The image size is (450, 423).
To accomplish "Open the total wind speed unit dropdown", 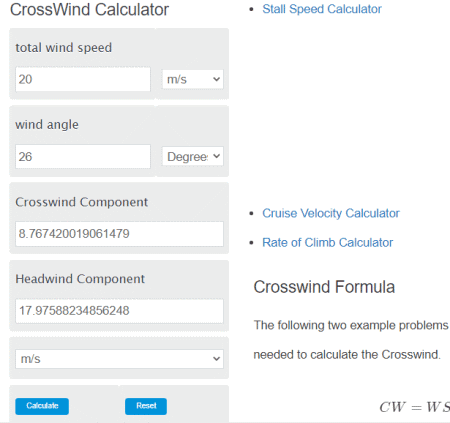I will tap(193, 79).
